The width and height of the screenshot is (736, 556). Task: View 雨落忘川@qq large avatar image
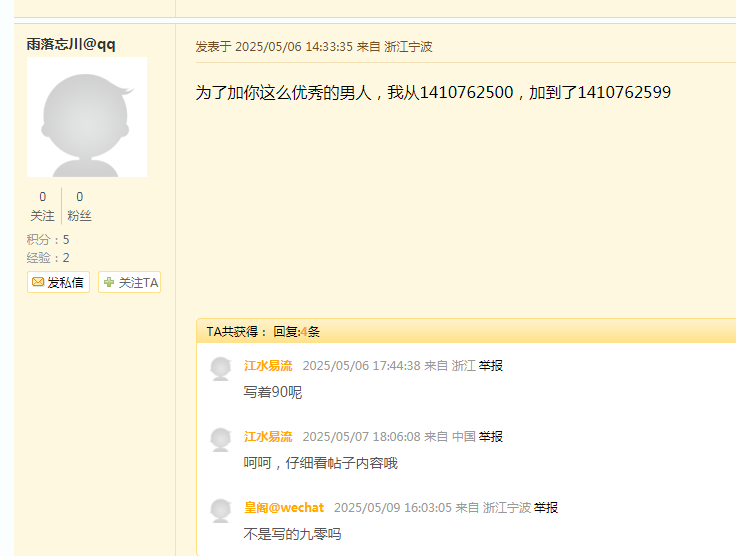(87, 117)
